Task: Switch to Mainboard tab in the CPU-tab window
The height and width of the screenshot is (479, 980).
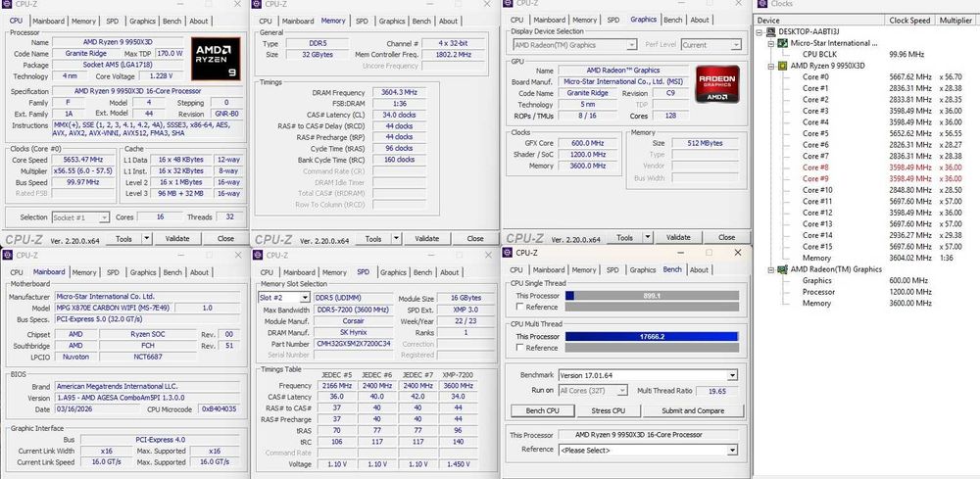Action: [49, 22]
